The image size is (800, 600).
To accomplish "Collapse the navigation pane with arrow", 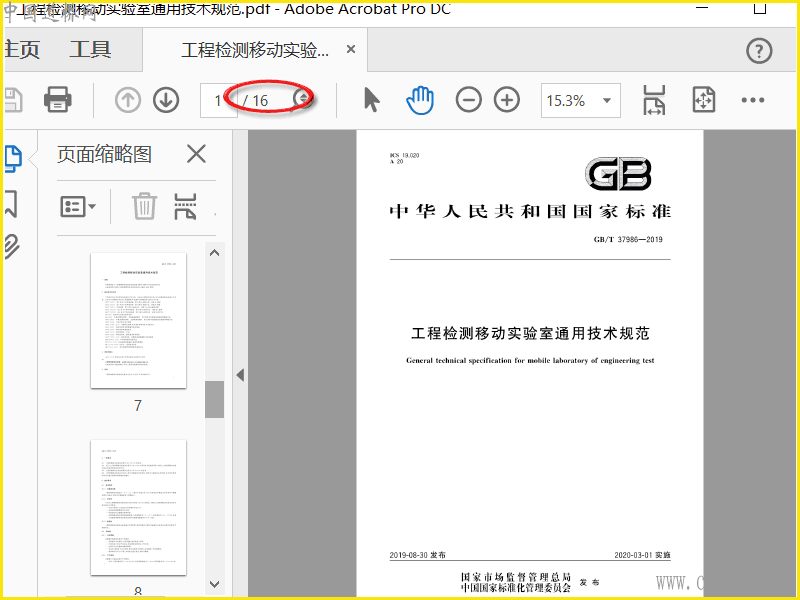I will pos(240,376).
